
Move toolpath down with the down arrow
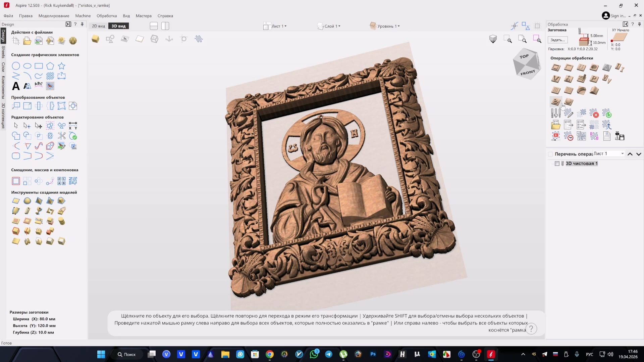tap(639, 154)
